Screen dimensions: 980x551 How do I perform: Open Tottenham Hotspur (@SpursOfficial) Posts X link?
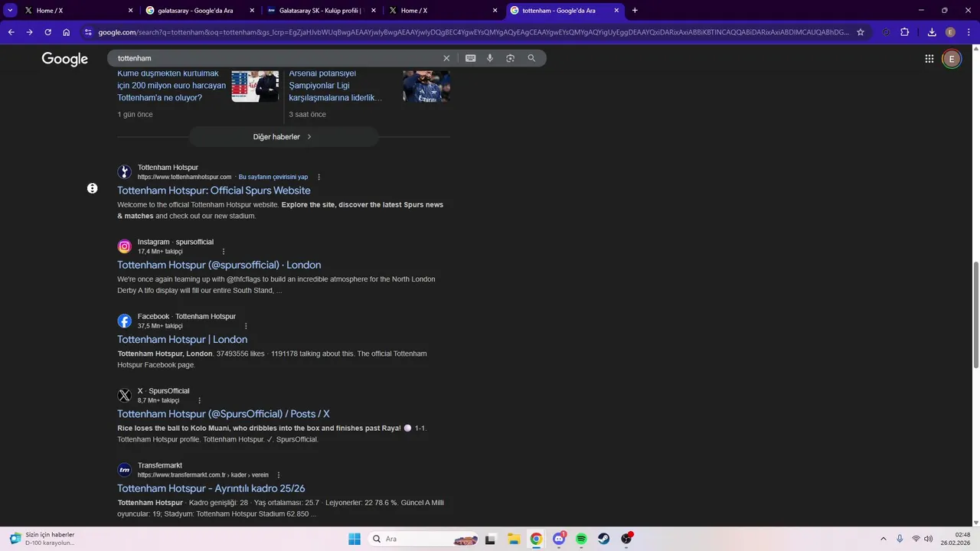pos(224,414)
